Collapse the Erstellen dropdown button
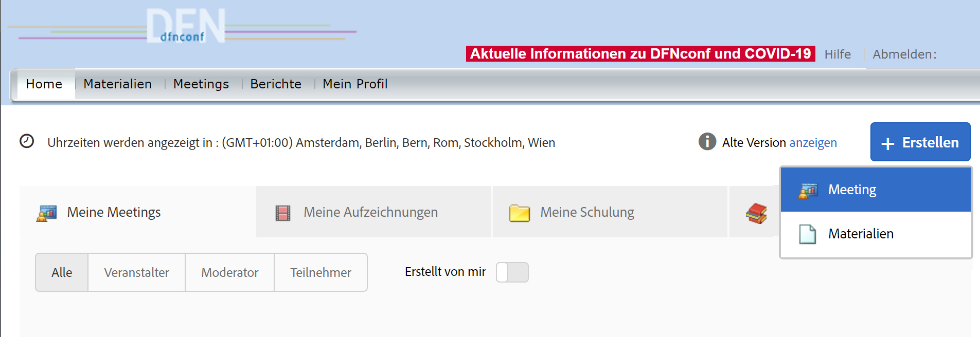980x337 pixels. tap(920, 142)
